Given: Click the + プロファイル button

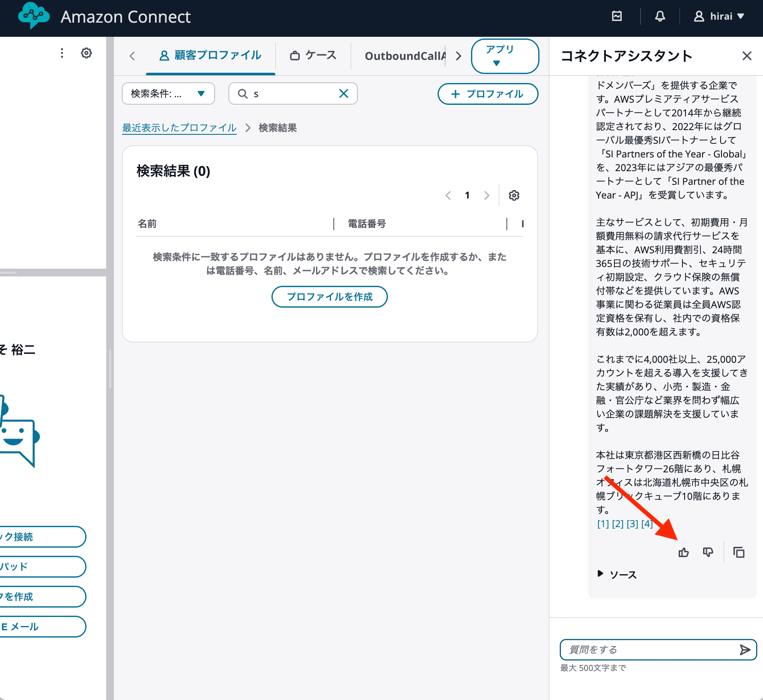Looking at the screenshot, I should click(x=488, y=94).
